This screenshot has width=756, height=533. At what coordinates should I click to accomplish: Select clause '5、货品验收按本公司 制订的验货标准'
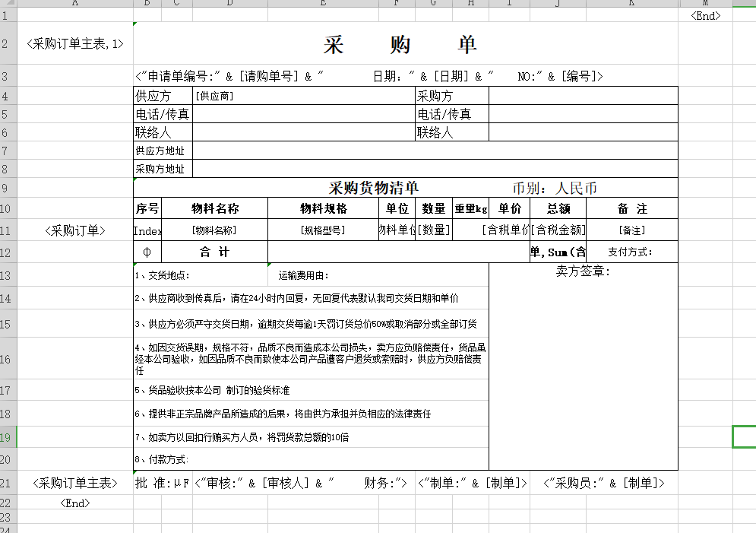311,390
